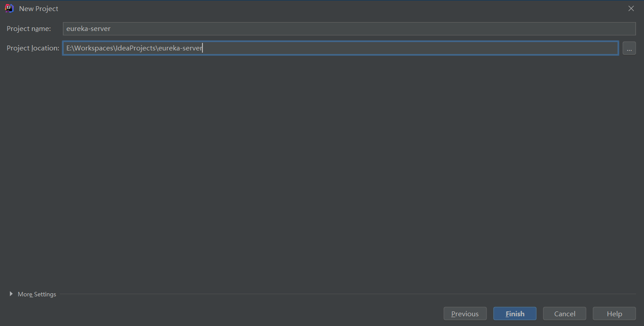Click the Project name input field
Image resolution: width=644 pixels, height=326 pixels.
click(x=349, y=29)
